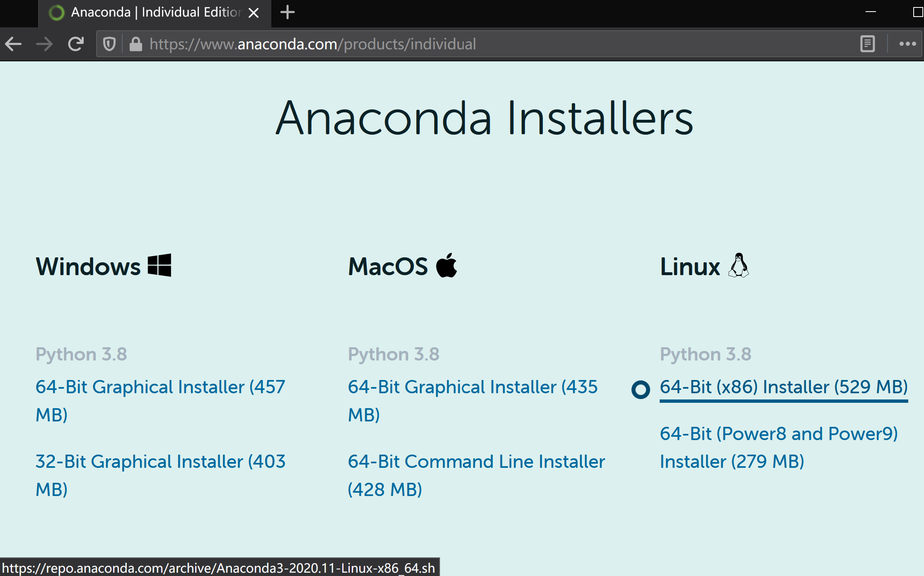Screen dimensions: 924x576
Task: Close the Anaconda Individual Edition tab
Action: [254, 13]
